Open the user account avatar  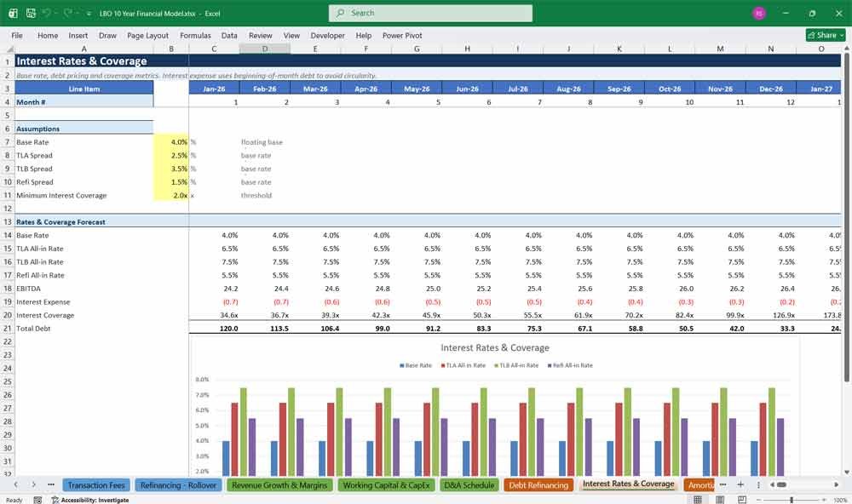coord(759,13)
